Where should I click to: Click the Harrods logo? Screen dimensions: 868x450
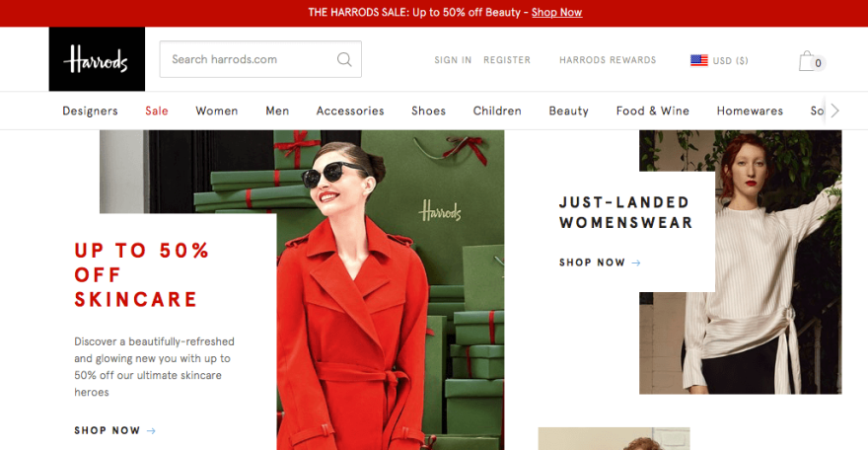pos(97,59)
